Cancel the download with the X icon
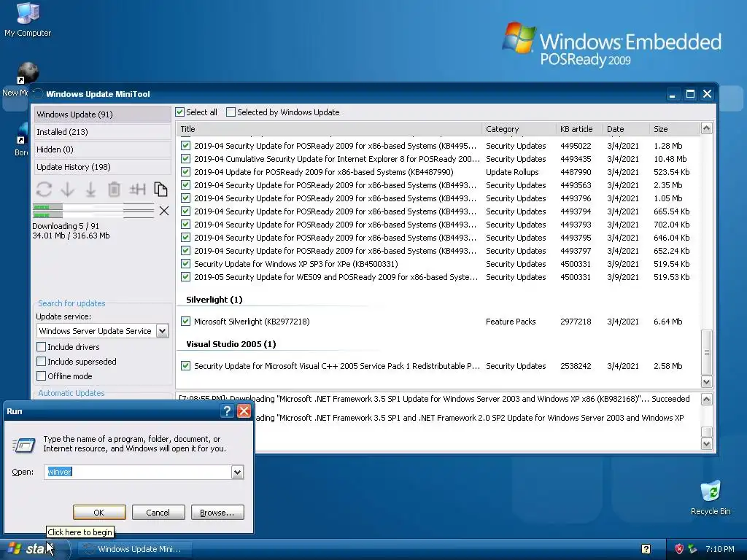This screenshot has height=560, width=747. (164, 211)
